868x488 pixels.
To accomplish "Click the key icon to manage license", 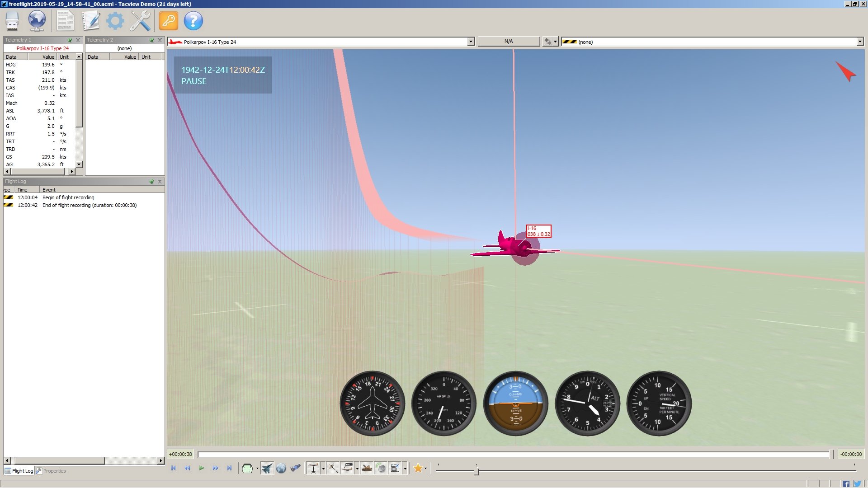I will [168, 20].
